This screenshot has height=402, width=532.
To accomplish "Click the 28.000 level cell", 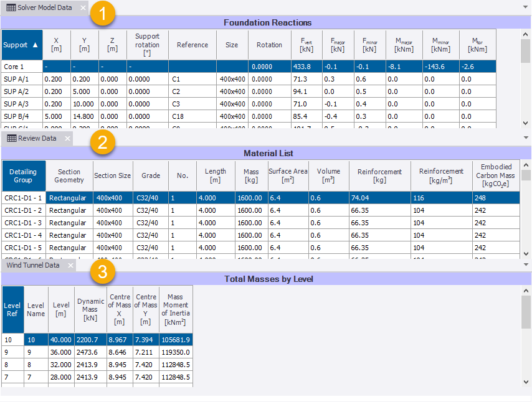I will point(61,377).
